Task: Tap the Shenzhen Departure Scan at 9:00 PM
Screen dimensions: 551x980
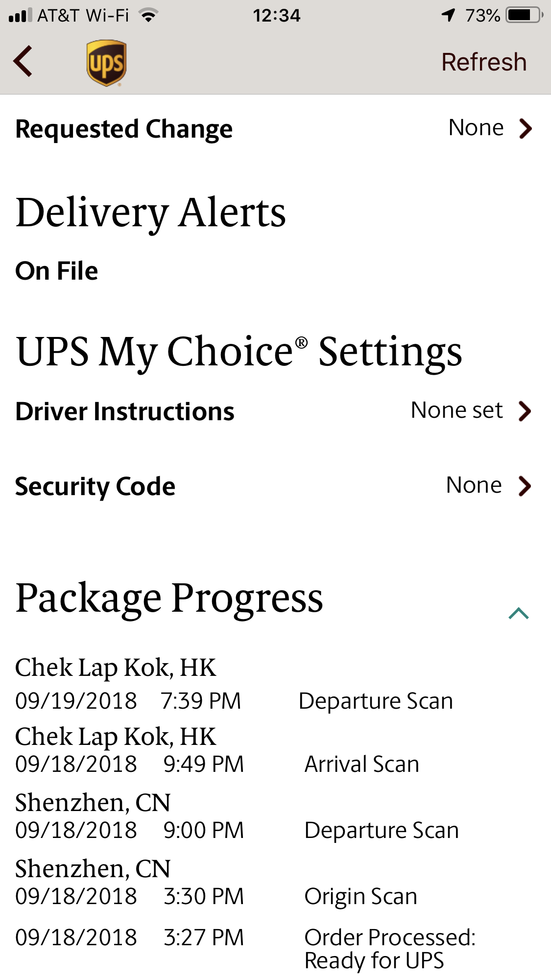Action: pos(382,830)
